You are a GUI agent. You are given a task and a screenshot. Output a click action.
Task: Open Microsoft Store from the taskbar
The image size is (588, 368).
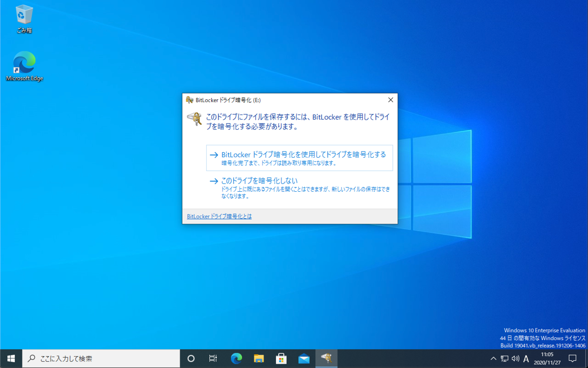[x=281, y=358]
